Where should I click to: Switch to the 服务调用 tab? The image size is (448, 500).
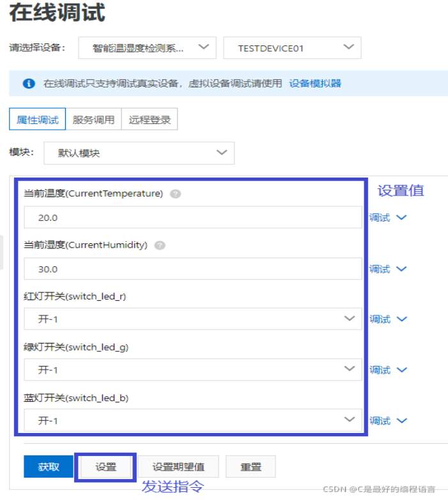coord(93,119)
